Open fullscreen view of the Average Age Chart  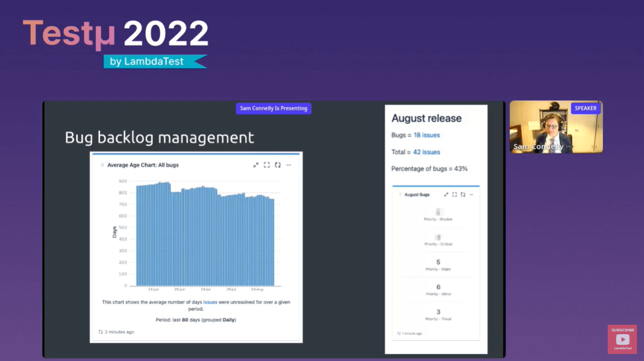(x=267, y=165)
